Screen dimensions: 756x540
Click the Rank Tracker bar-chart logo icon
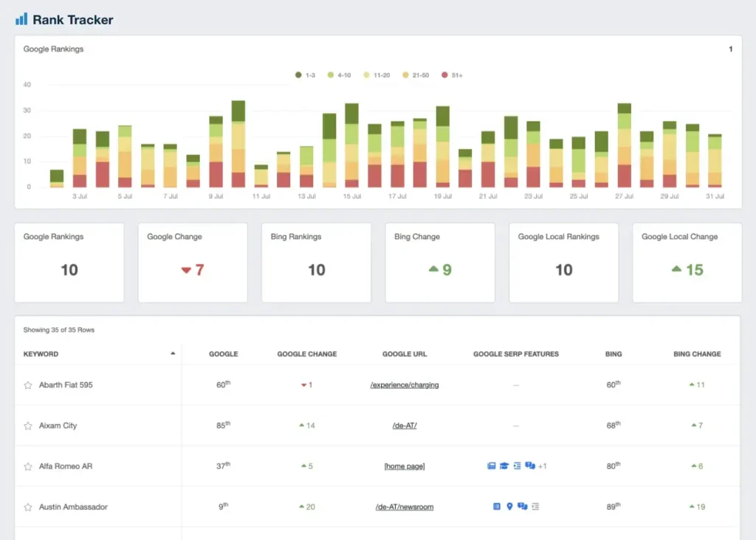pos(22,18)
